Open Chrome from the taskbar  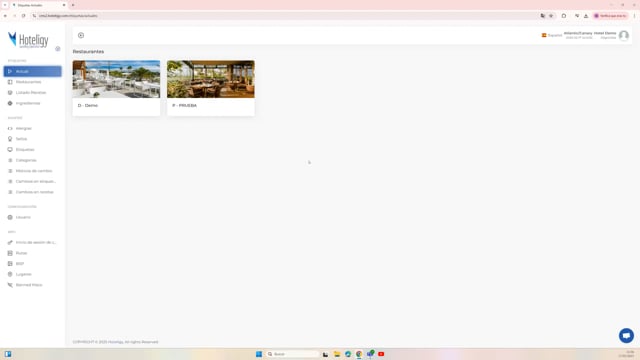tap(359, 354)
